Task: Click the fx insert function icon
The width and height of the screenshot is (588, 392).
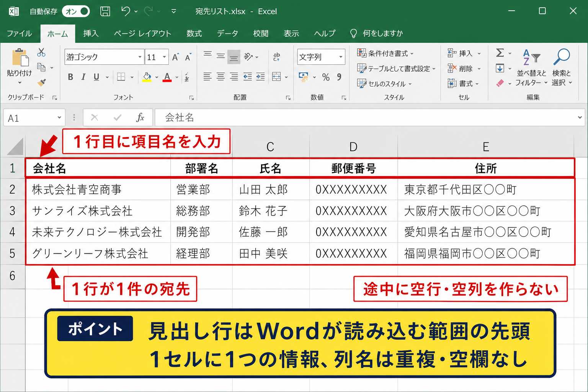Action: click(140, 118)
